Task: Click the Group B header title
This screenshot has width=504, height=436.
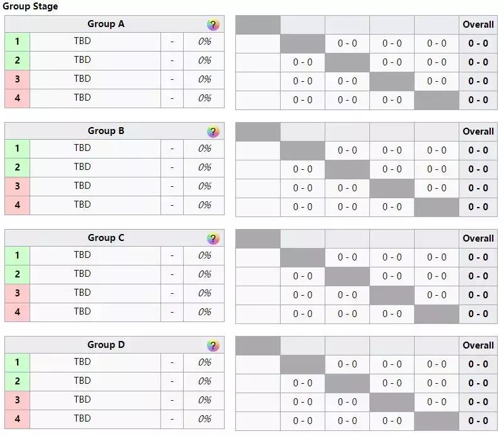Action: tap(106, 131)
